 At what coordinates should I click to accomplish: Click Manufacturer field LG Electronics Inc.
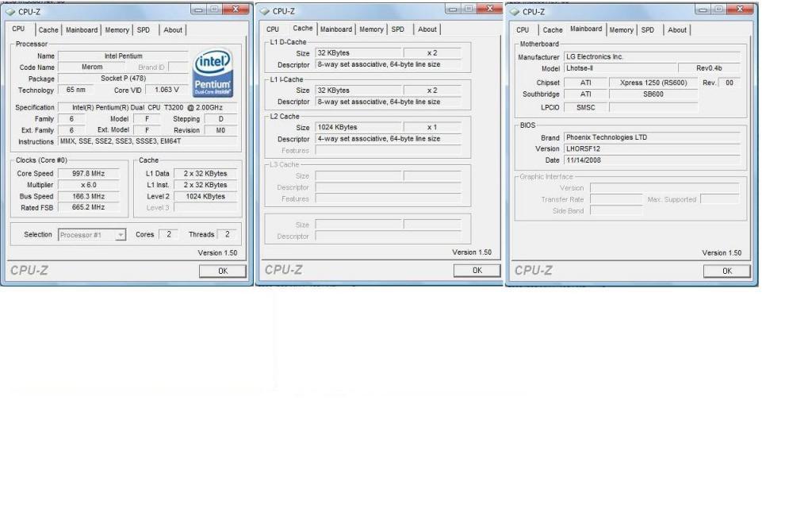(652, 56)
